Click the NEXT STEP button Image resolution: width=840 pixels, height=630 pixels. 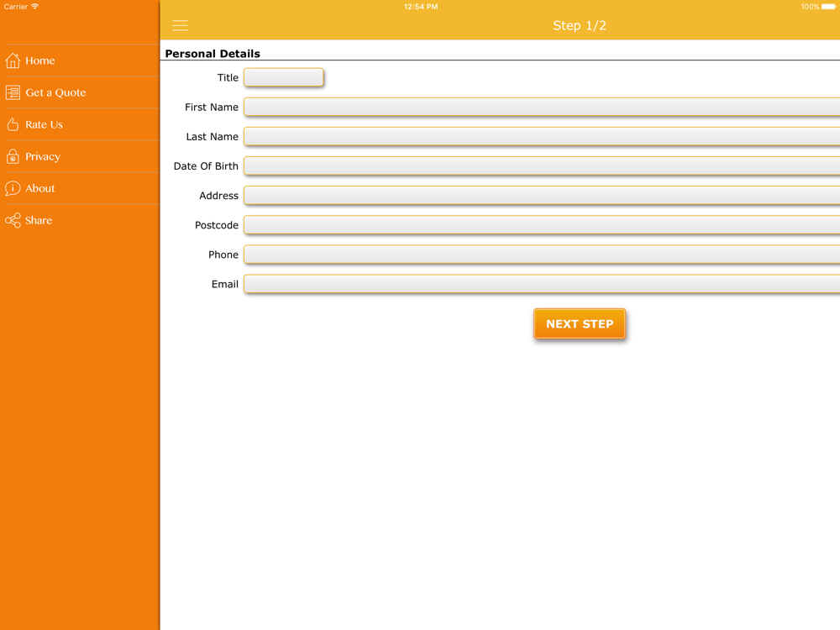click(579, 323)
